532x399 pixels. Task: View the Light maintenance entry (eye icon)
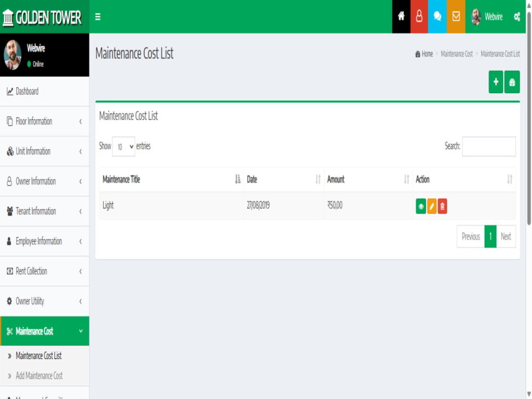(421, 206)
